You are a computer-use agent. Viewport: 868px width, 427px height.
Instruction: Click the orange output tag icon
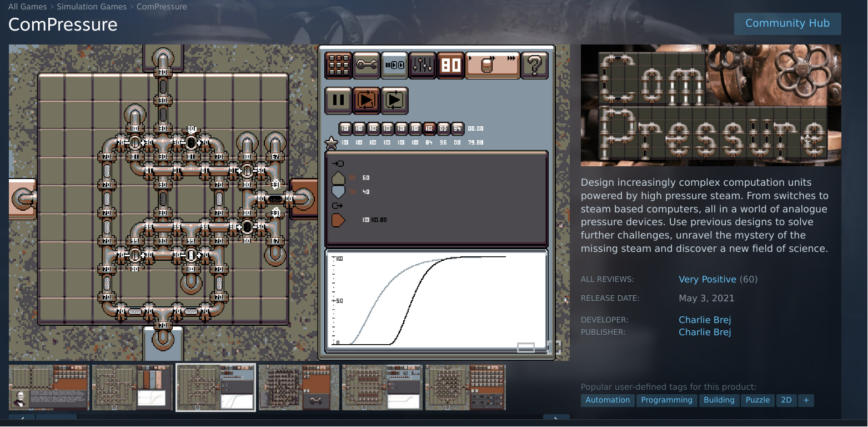(x=338, y=220)
